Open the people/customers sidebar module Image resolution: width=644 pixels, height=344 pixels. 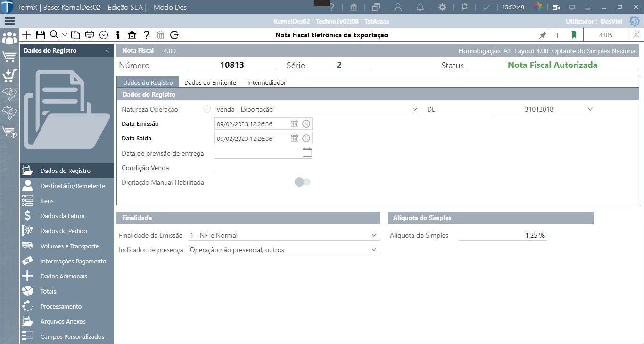coord(9,38)
